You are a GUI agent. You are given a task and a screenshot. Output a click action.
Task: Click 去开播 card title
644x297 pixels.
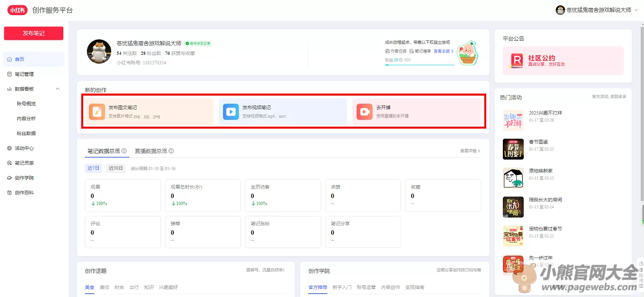coord(383,107)
